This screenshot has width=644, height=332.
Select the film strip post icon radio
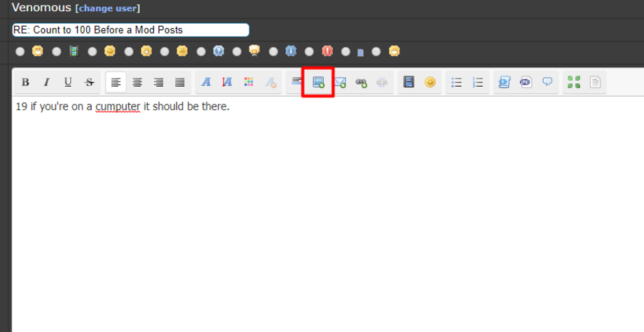(x=57, y=51)
